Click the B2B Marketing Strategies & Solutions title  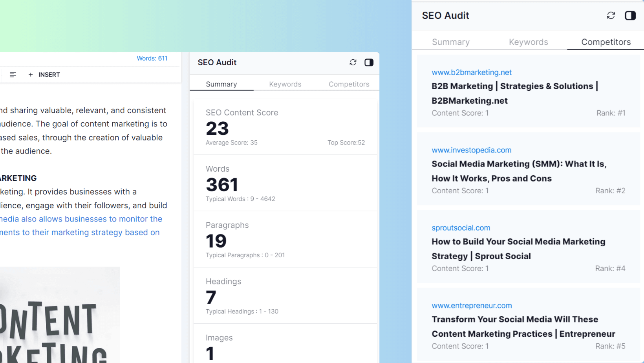pyautogui.click(x=515, y=93)
